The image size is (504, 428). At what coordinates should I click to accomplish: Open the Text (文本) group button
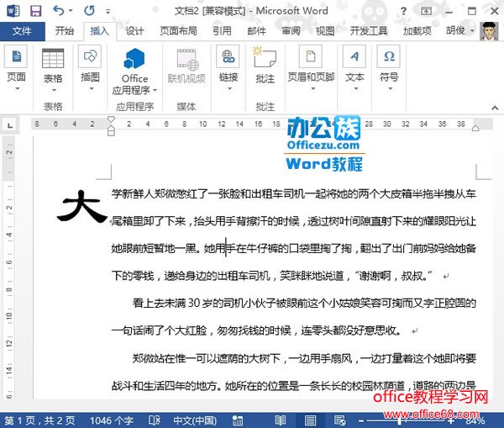coord(354,67)
